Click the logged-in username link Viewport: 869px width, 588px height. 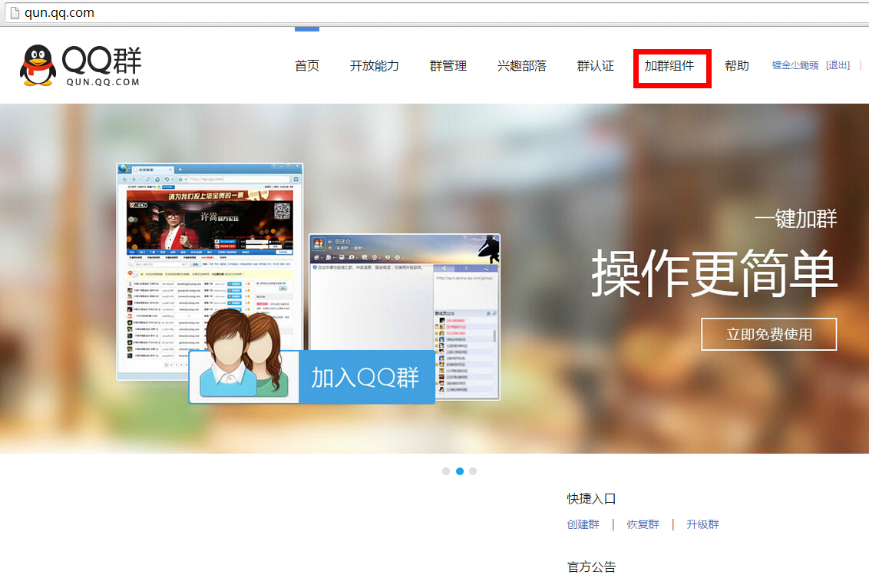tap(795, 66)
